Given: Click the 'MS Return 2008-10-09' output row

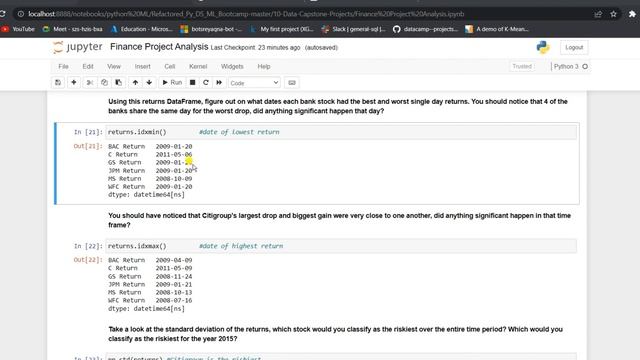Looking at the screenshot, I should tap(150, 179).
